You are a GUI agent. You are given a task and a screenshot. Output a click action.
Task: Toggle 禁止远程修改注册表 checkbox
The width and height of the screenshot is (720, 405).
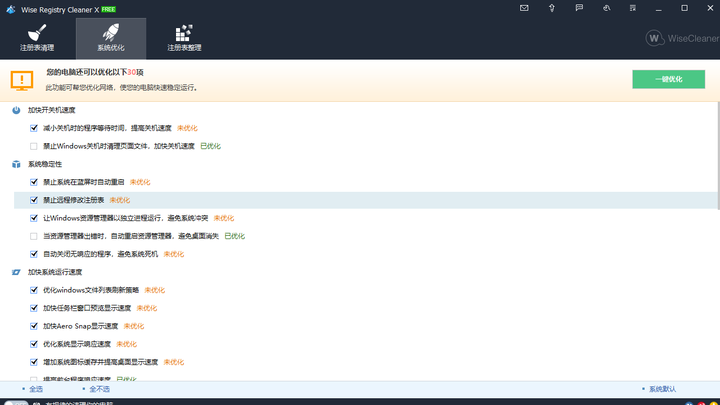tap(34, 200)
